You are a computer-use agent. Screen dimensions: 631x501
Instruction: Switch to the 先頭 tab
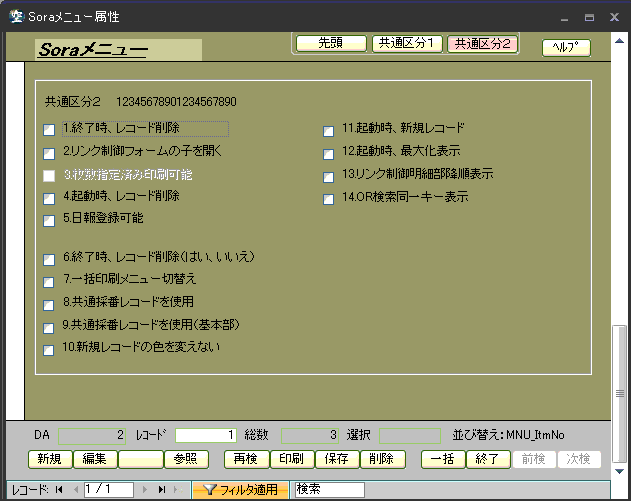(330, 43)
